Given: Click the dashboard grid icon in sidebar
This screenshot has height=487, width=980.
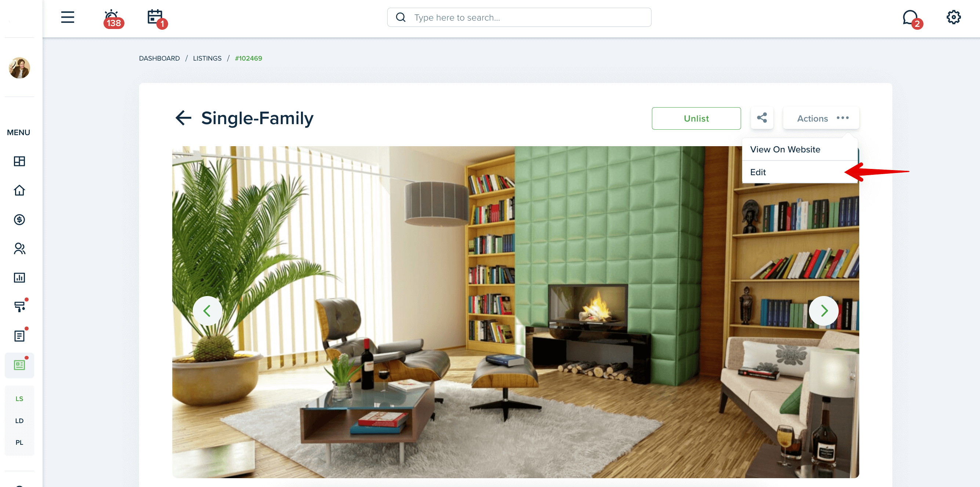Looking at the screenshot, I should click(19, 161).
